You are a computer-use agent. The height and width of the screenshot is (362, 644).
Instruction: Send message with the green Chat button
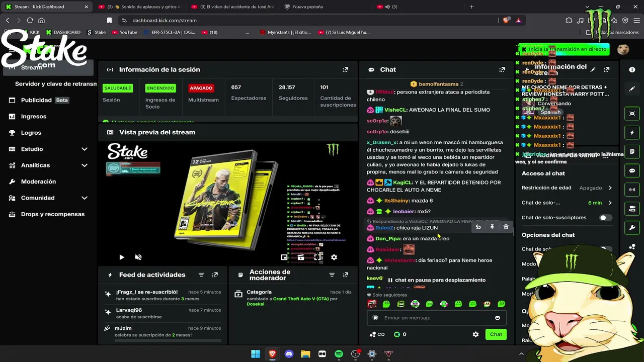pos(496,334)
